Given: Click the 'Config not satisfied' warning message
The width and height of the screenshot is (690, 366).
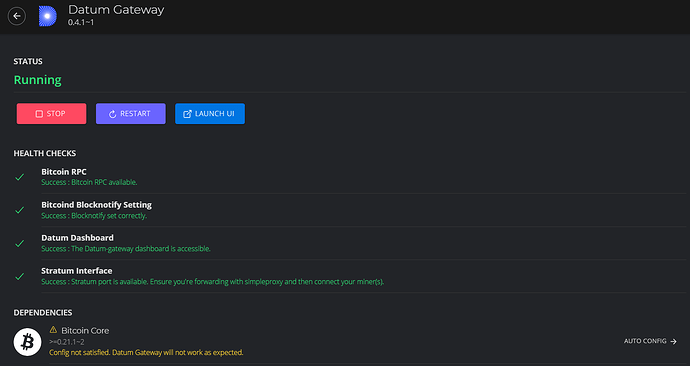Looking at the screenshot, I should pos(146,352).
